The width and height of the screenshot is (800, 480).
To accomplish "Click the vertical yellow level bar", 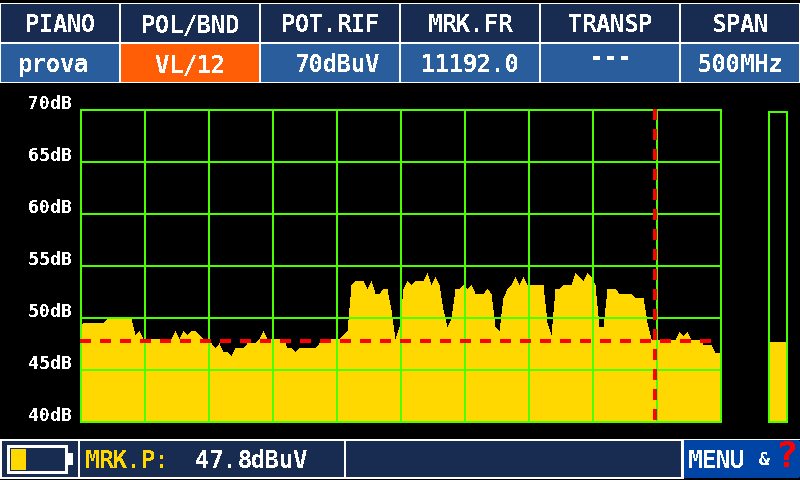I will tap(778, 267).
